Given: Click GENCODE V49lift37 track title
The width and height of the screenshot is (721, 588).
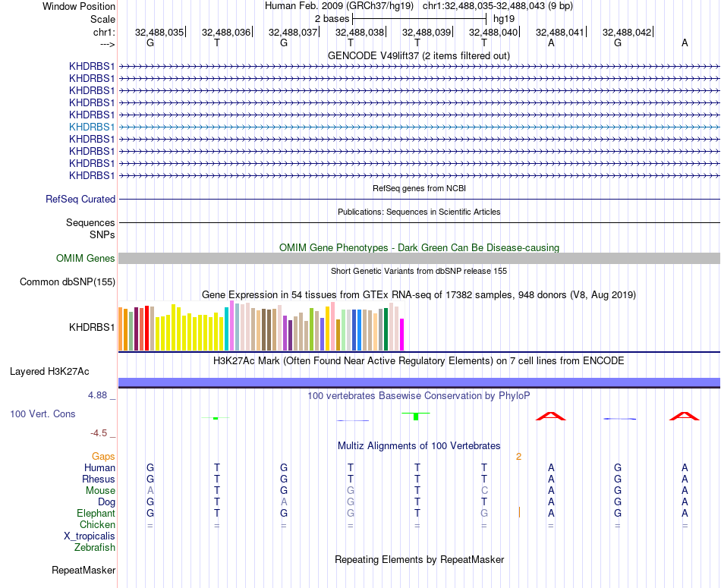Looking at the screenshot, I should [418, 55].
